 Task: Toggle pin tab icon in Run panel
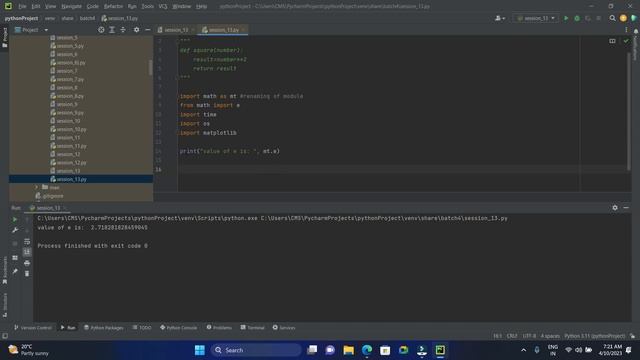(15, 271)
